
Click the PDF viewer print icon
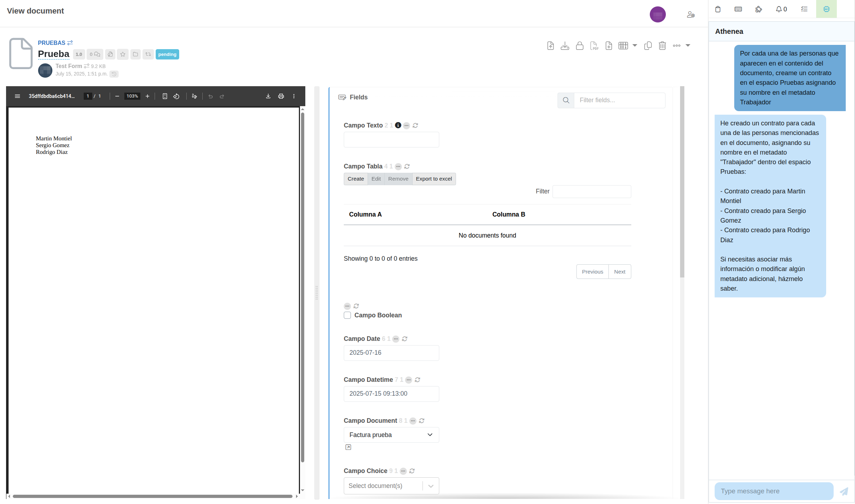[x=281, y=96]
